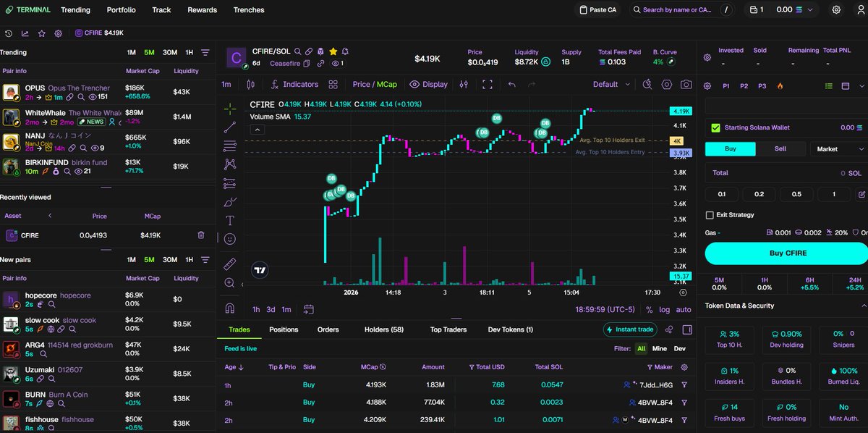Collapse the chart legend arrow
Viewport: 868px width, 433px height.
256,130
